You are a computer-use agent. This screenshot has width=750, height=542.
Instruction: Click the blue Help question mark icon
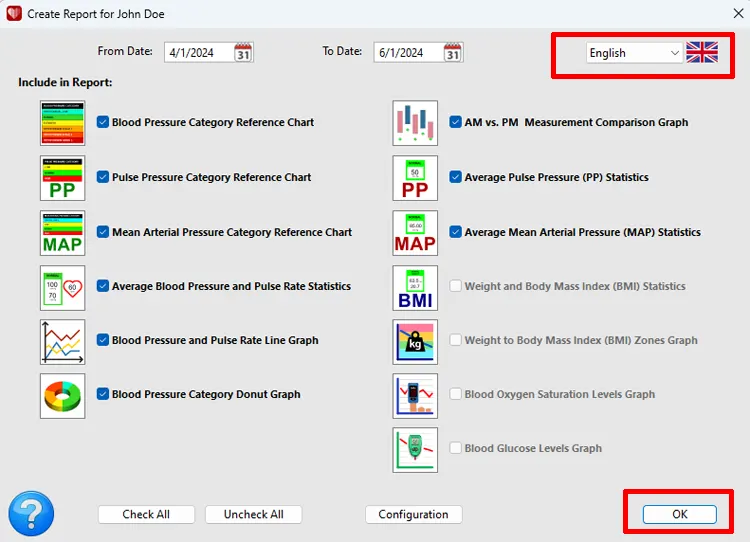click(x=31, y=515)
